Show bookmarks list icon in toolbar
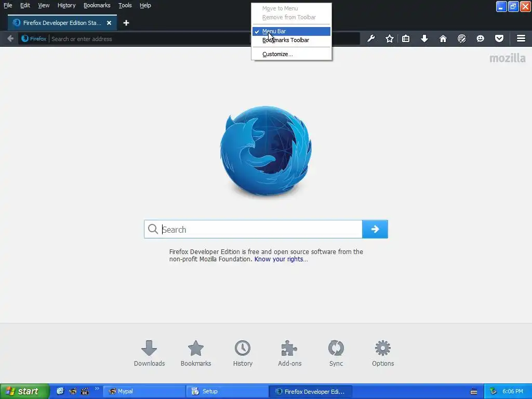This screenshot has height=399, width=532. (406, 38)
